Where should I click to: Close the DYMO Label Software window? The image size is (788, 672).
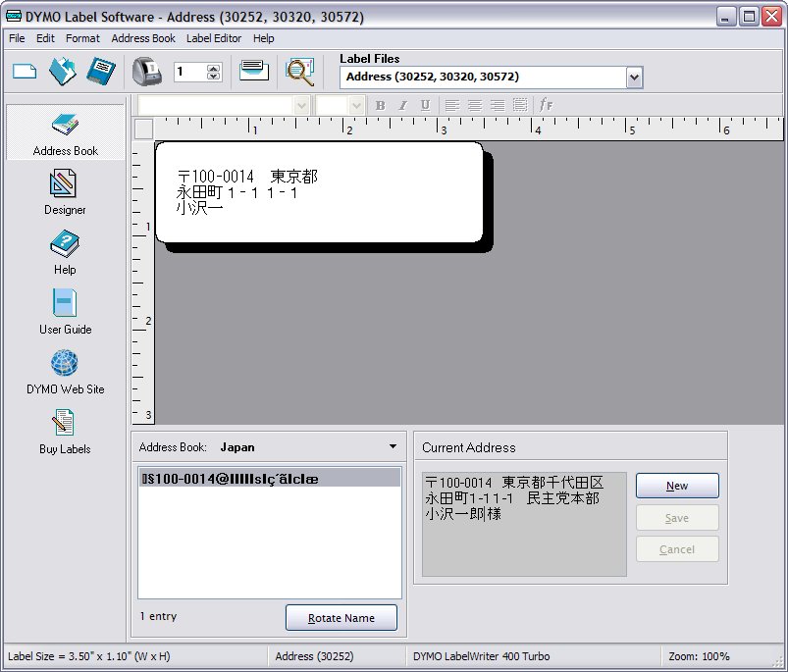pos(771,17)
